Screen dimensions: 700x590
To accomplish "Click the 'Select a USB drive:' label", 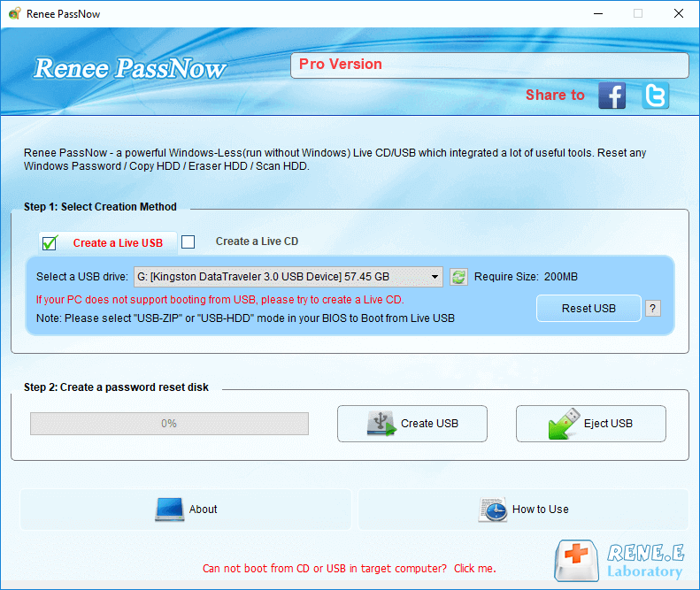I will (x=82, y=277).
